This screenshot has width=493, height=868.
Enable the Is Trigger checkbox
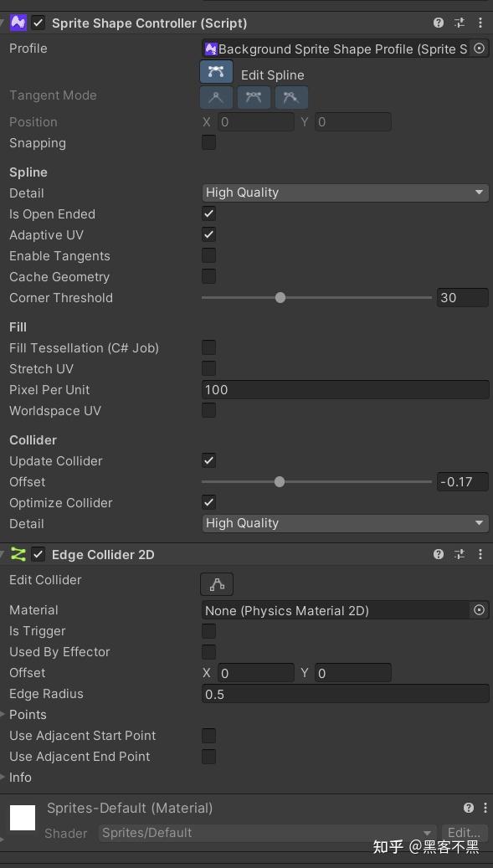pos(208,631)
